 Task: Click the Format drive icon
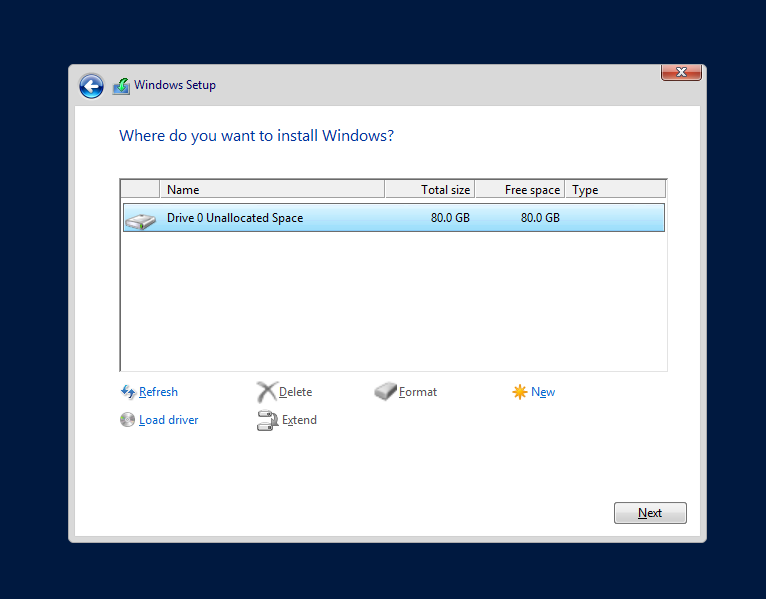point(385,392)
